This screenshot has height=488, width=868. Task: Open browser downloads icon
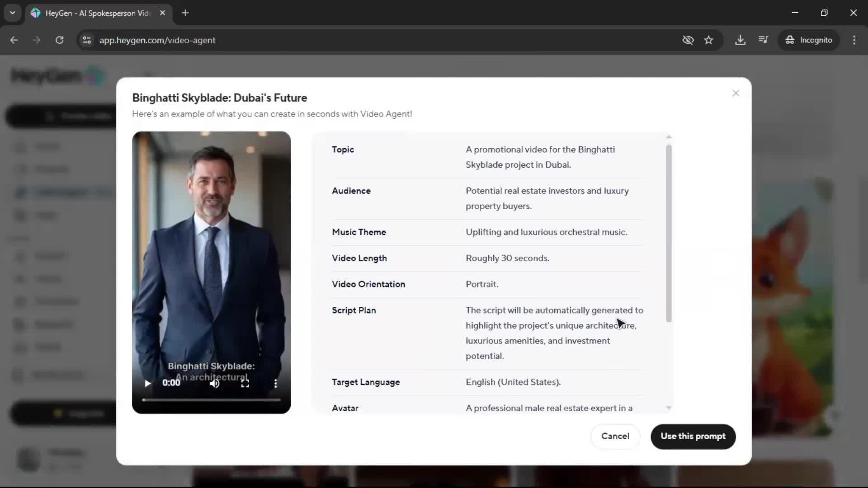pos(740,40)
